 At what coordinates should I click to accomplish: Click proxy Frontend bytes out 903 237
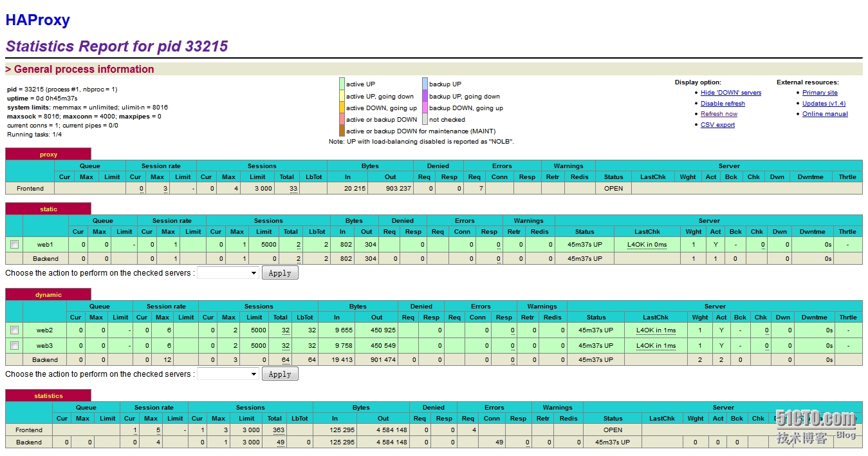398,189
